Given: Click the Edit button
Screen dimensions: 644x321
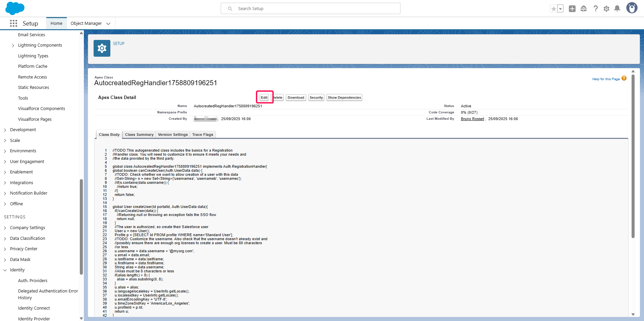Looking at the screenshot, I should pyautogui.click(x=264, y=98).
